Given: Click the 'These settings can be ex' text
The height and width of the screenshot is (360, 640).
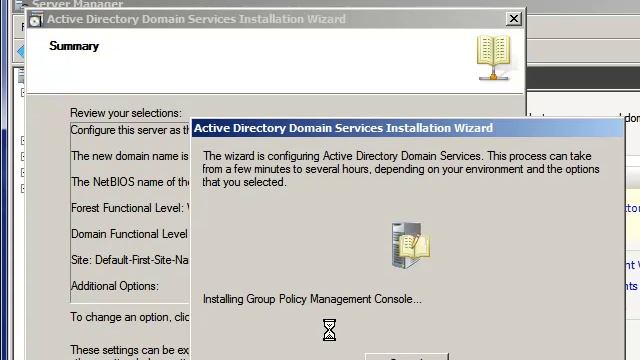Looking at the screenshot, I should [129, 350].
